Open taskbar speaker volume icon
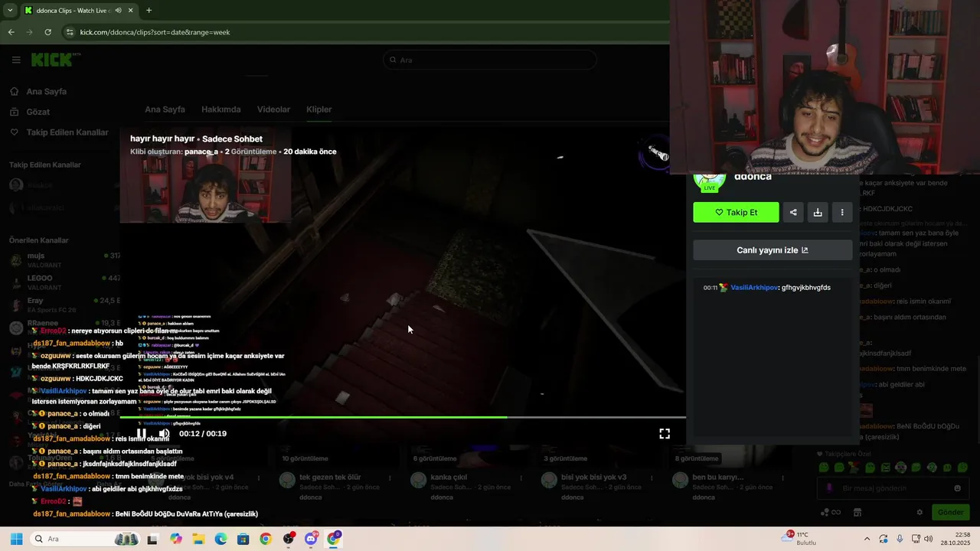 [x=929, y=539]
